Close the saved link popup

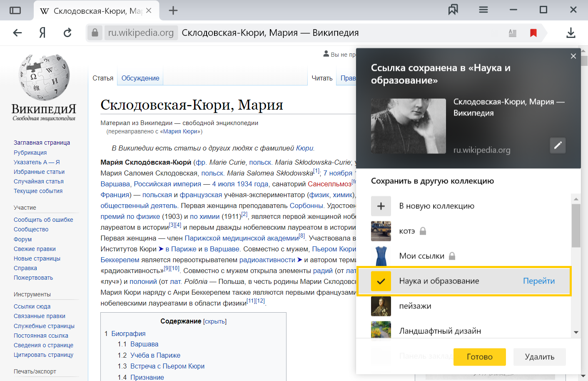pos(573,56)
